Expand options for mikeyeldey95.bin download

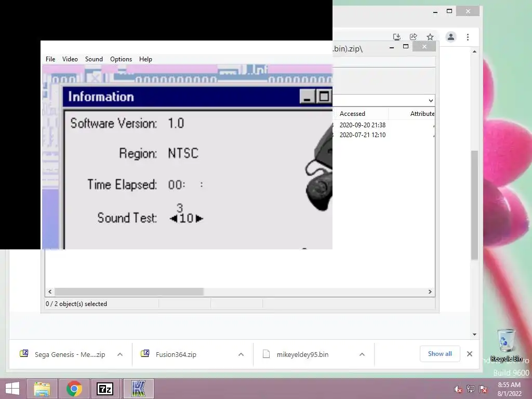point(362,354)
